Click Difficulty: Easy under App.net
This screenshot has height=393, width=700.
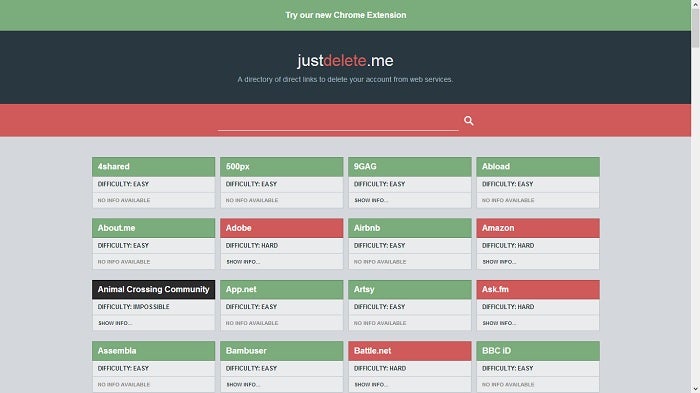(x=251, y=307)
